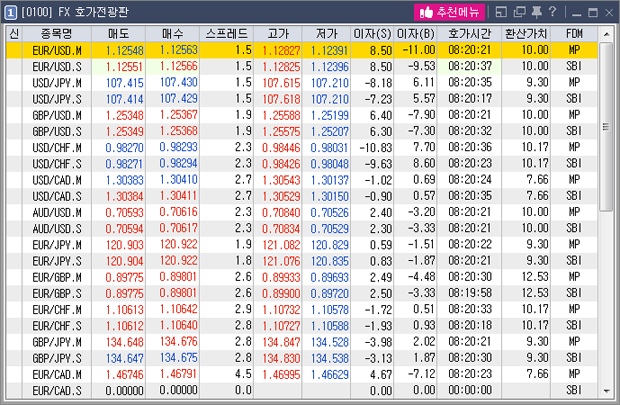Sort by 매수 column header
620x405 pixels.
(173, 34)
